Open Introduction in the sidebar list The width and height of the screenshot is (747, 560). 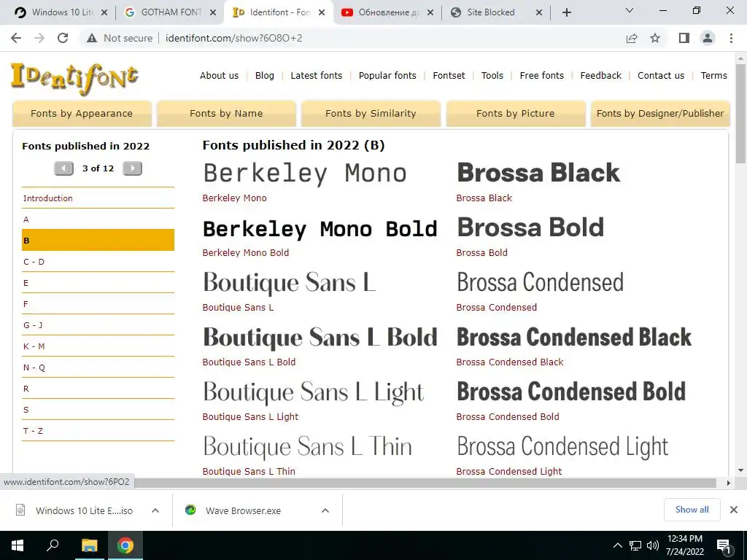pos(98,198)
